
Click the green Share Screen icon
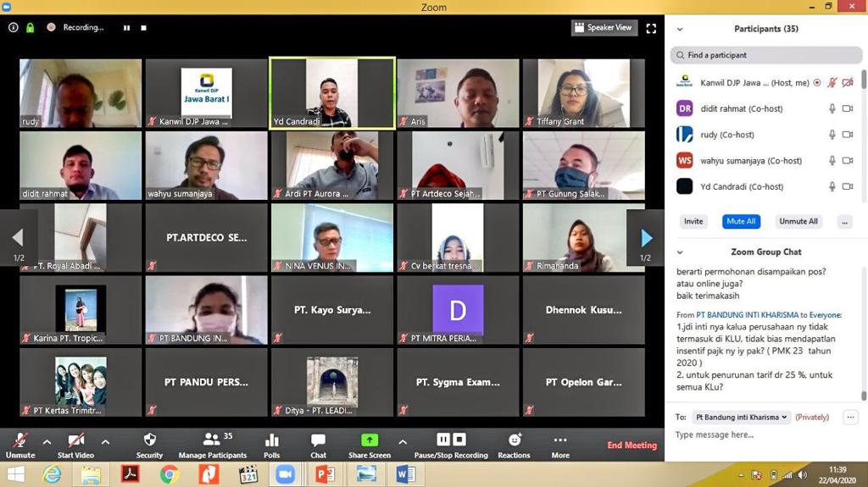tap(369, 440)
